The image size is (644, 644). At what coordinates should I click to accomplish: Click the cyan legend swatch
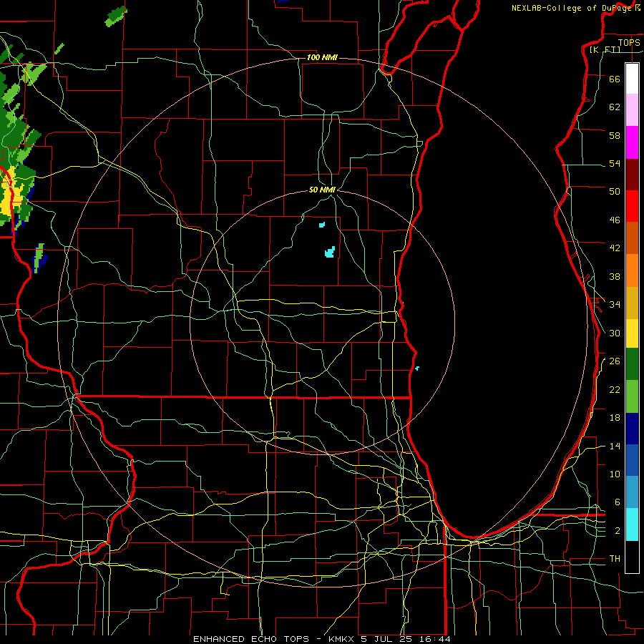tap(632, 525)
